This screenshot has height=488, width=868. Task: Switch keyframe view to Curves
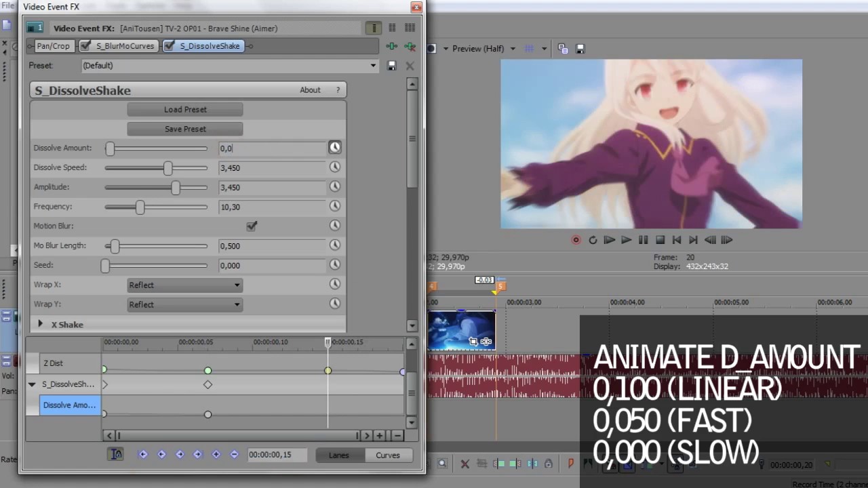tap(388, 455)
